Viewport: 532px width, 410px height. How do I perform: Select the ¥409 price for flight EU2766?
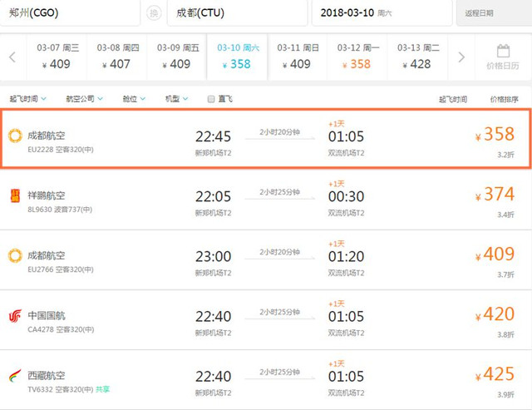[x=495, y=254]
